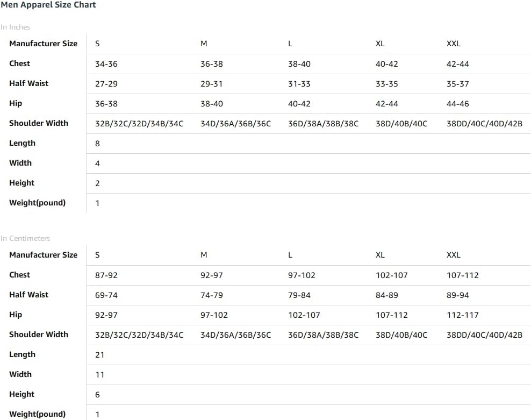531x420 pixels.
Task: Select the Height row label in inches table
Action: tap(21, 183)
